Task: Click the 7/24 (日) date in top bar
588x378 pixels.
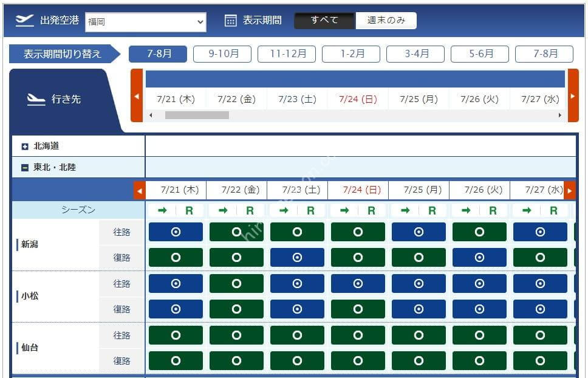Action: 358,100
